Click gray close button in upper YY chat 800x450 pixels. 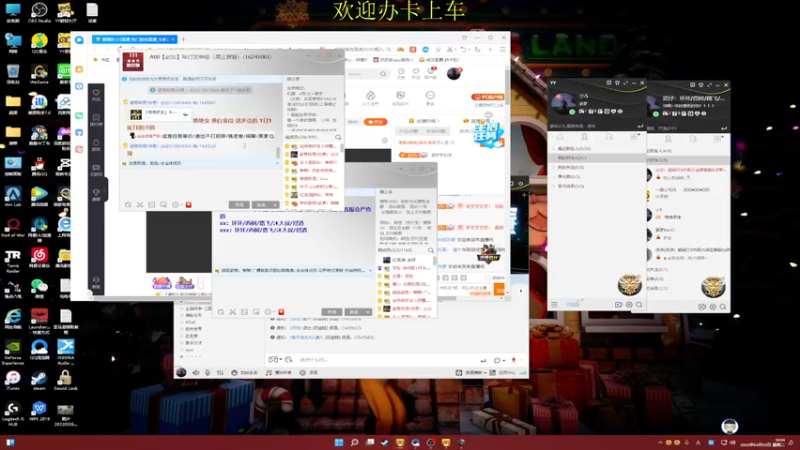click(x=238, y=205)
